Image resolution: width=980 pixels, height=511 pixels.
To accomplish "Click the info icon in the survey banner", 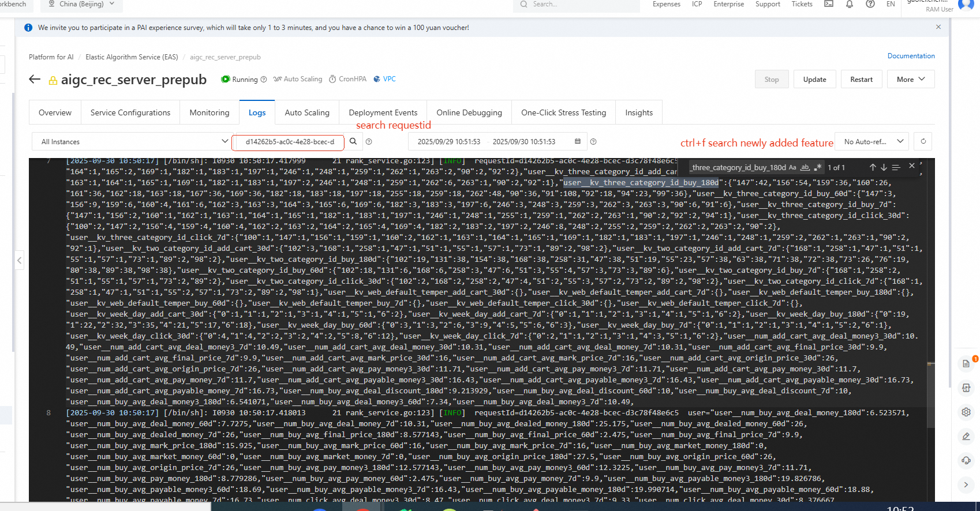I will coord(28,28).
